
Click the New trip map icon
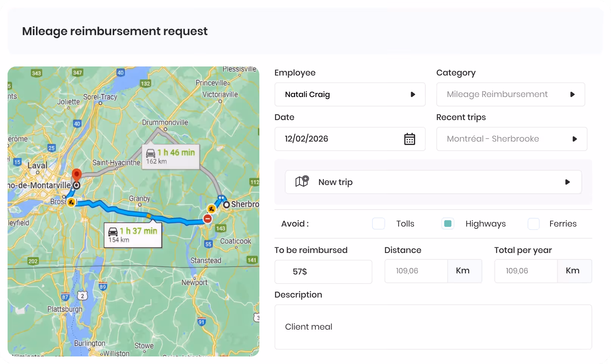tap(302, 182)
